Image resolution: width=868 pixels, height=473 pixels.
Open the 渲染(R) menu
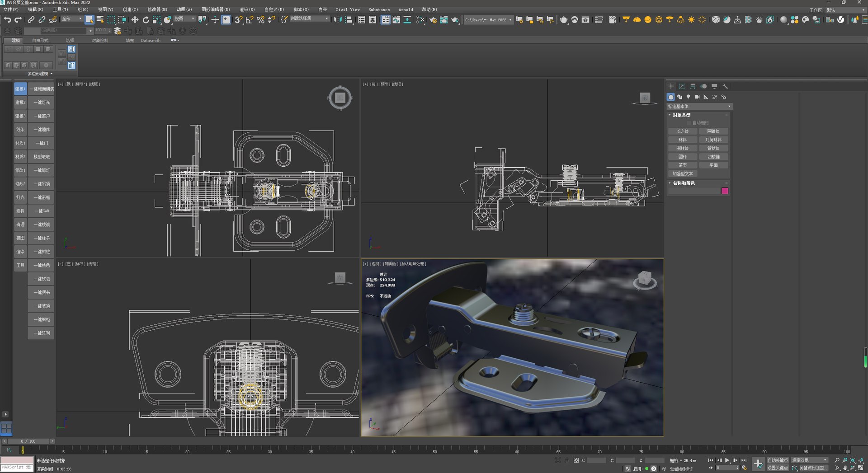point(247,9)
